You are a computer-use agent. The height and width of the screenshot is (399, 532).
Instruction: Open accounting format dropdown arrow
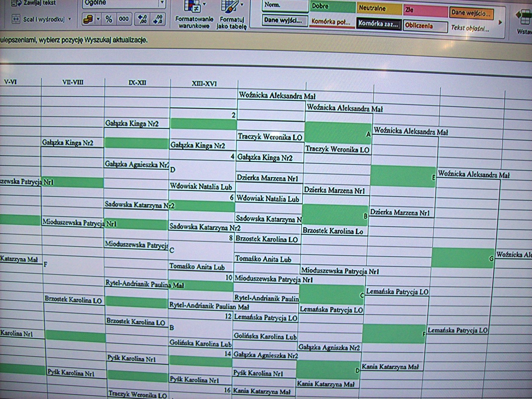(98, 19)
